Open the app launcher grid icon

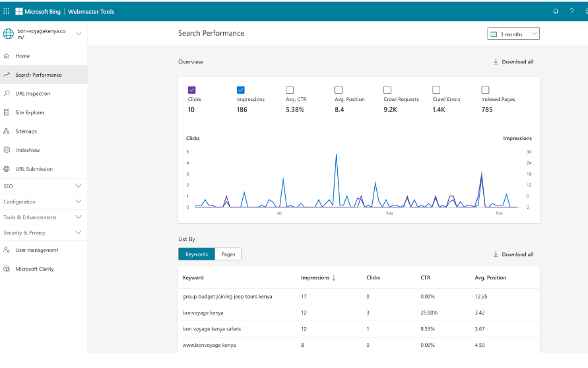point(7,11)
